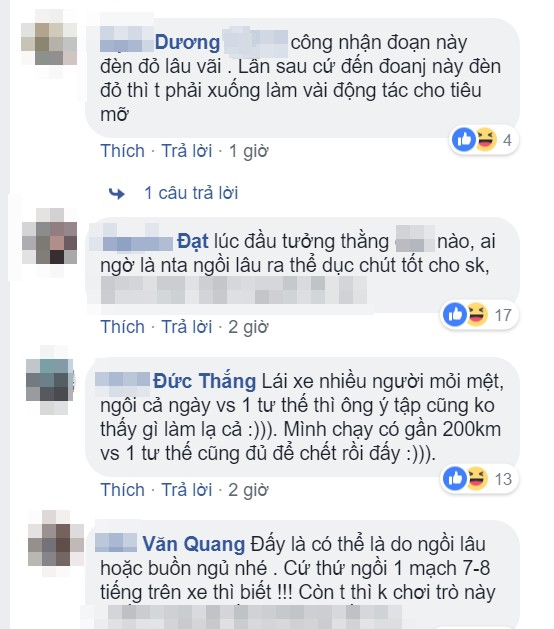The width and height of the screenshot is (554, 629).
Task: Expand the '1 câu trả lời' replies
Action: click(191, 193)
